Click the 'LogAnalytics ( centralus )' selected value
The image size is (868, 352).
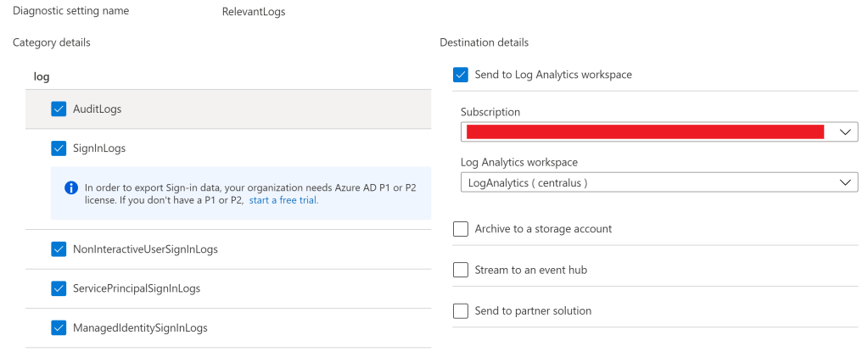526,182
